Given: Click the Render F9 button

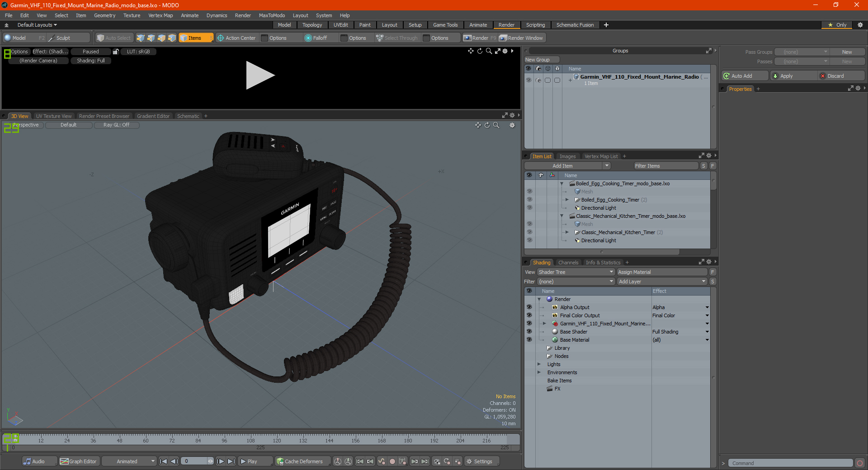Looking at the screenshot, I should [480, 38].
